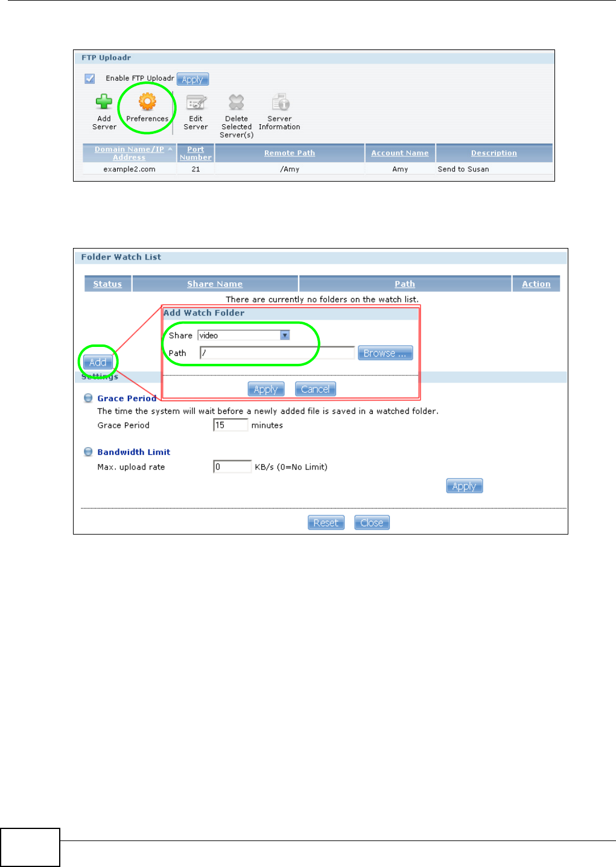Click the Add Server plus icon
Image resolution: width=616 pixels, height=867 pixels.
(104, 102)
